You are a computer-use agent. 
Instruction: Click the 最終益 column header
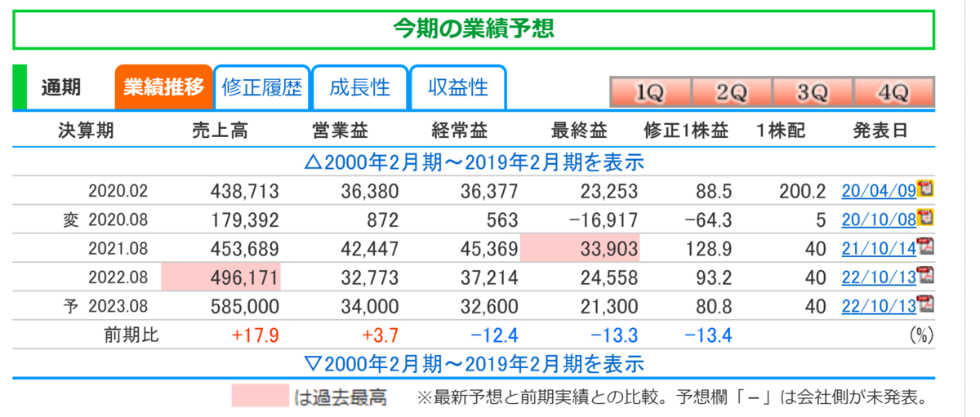580,131
